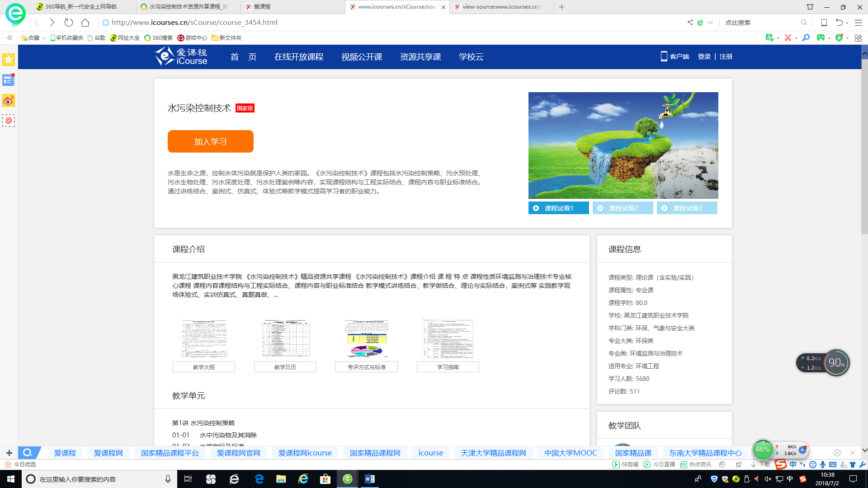Open the favorites star in sidebar
The width and height of the screenshot is (868, 488).
click(x=9, y=60)
